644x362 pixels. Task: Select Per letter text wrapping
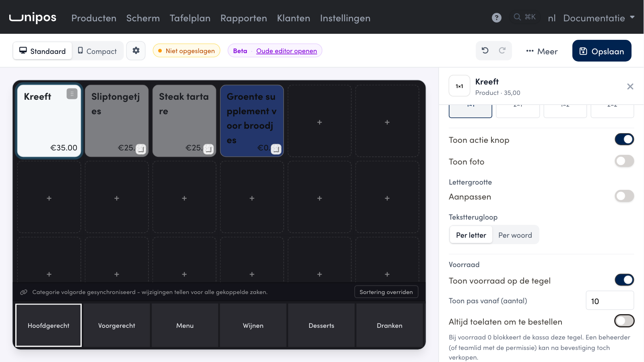coord(471,235)
